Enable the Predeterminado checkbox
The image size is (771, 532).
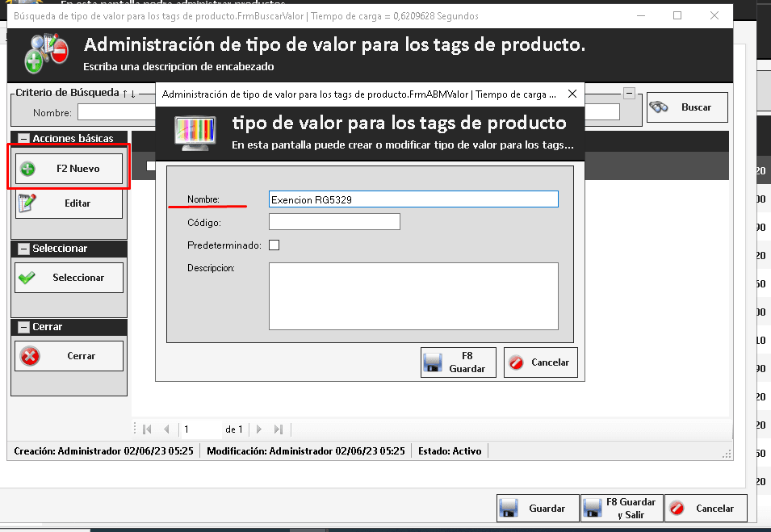pyautogui.click(x=274, y=245)
